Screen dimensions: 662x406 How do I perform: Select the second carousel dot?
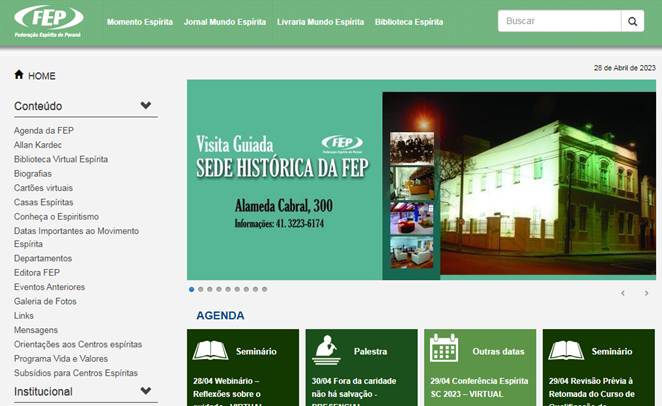tap(201, 289)
